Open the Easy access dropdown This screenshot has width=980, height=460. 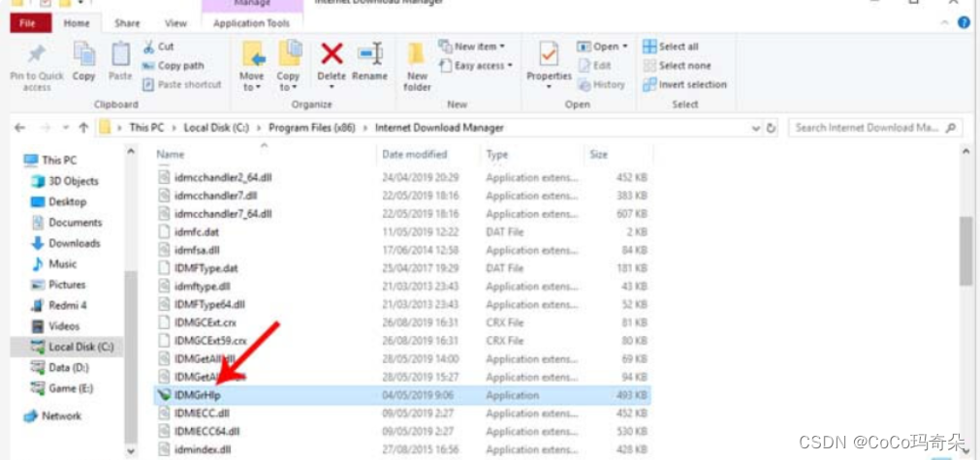[x=476, y=66]
